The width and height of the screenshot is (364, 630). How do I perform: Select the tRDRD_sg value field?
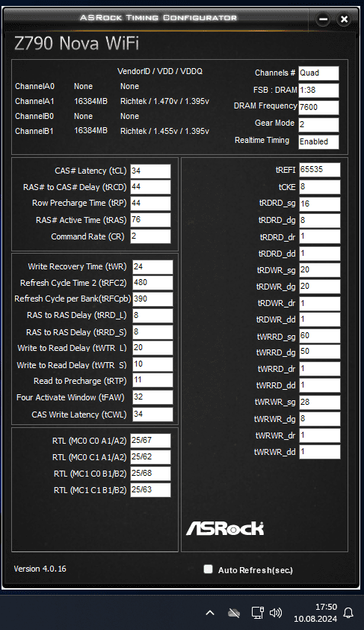[x=320, y=204]
